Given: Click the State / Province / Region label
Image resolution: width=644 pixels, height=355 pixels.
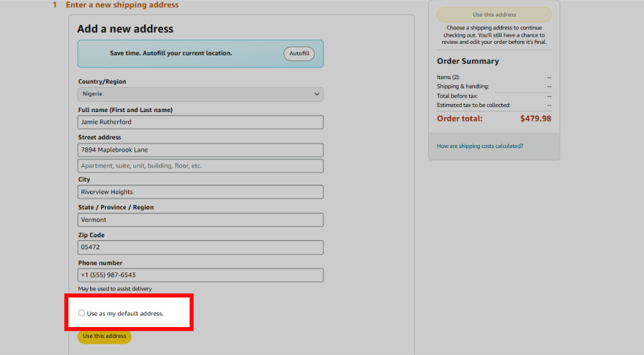Looking at the screenshot, I should tap(115, 208).
